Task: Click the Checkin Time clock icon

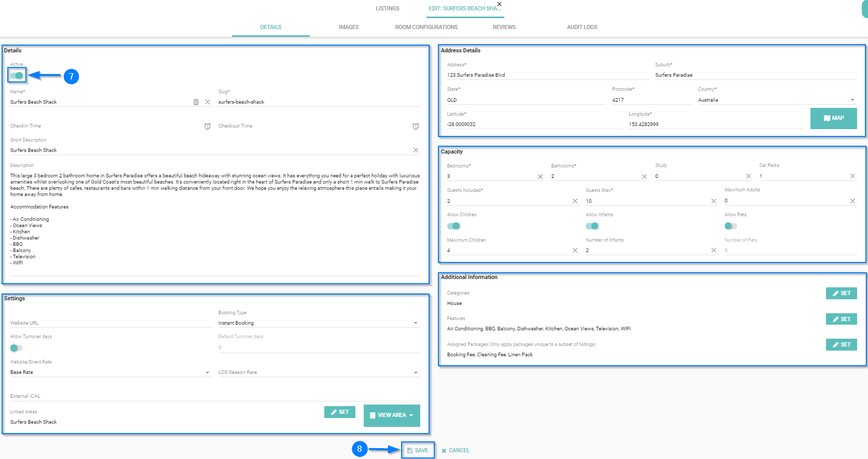Action: click(x=208, y=127)
